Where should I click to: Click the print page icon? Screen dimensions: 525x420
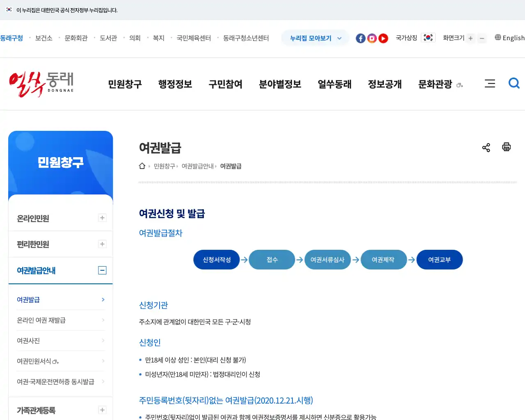(507, 147)
